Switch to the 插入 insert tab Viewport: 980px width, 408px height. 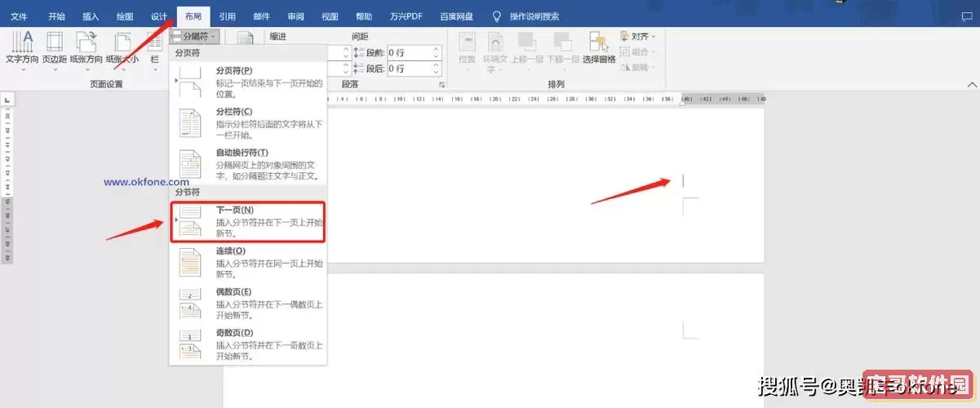pyautogui.click(x=91, y=16)
